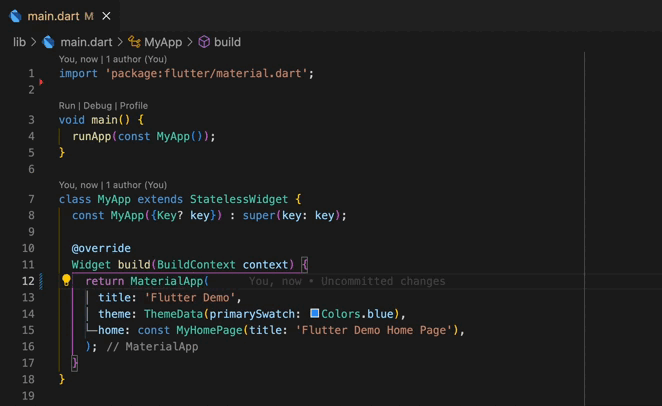Click '@override' annotation on line 10
Image resolution: width=662 pixels, height=406 pixels.
(x=101, y=248)
